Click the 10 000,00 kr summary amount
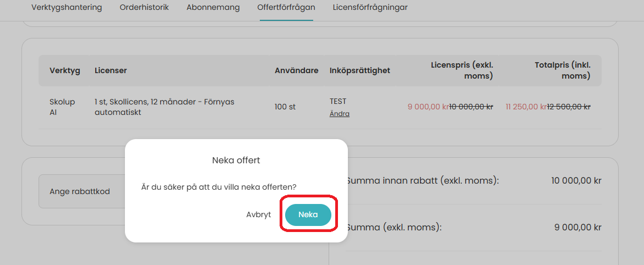The width and height of the screenshot is (644, 265). tap(576, 180)
